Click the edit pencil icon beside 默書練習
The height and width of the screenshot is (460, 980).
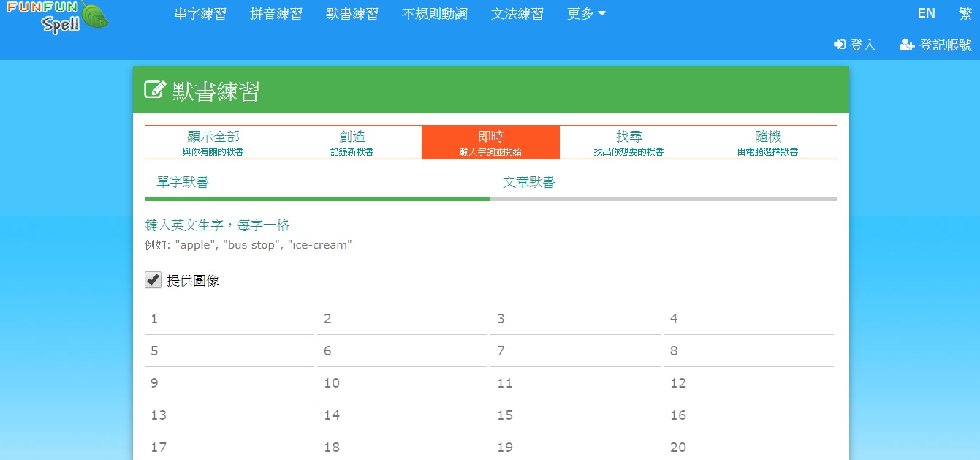click(155, 90)
